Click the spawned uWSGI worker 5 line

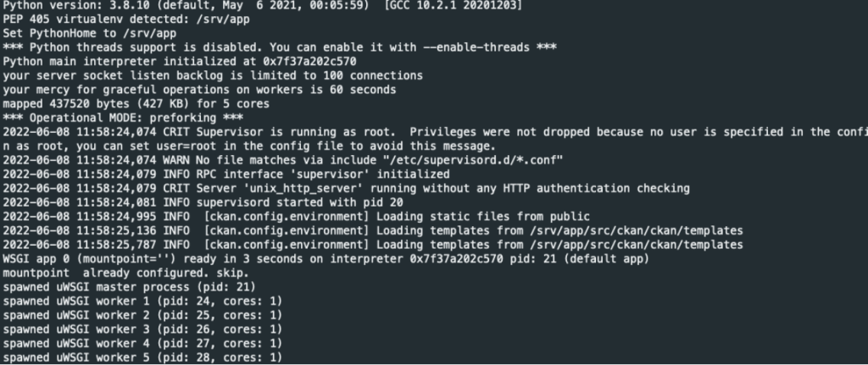coord(142,357)
